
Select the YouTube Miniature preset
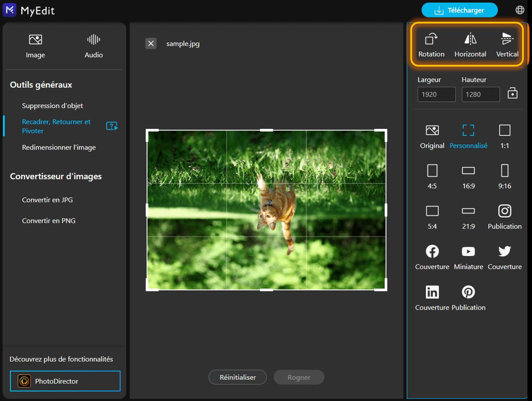(x=468, y=252)
